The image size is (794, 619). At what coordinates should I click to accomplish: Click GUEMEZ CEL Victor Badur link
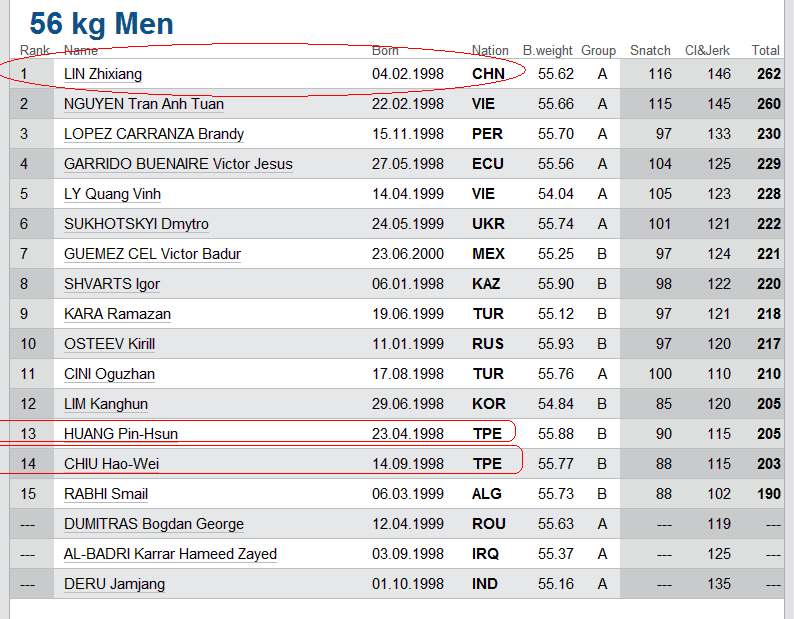[x=152, y=254]
